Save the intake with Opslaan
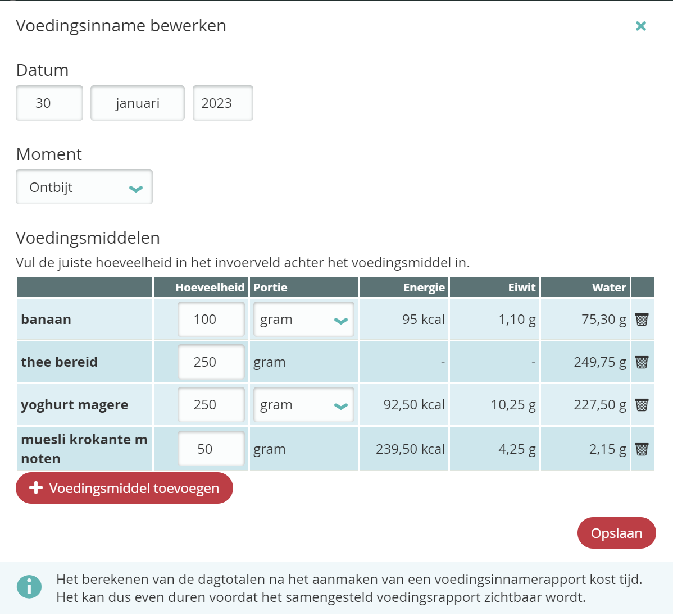Screen dimensions: 673x616 pyautogui.click(x=616, y=533)
